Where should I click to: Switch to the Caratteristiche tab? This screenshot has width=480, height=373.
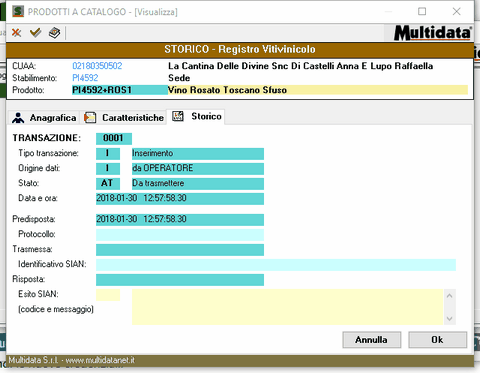coord(124,118)
